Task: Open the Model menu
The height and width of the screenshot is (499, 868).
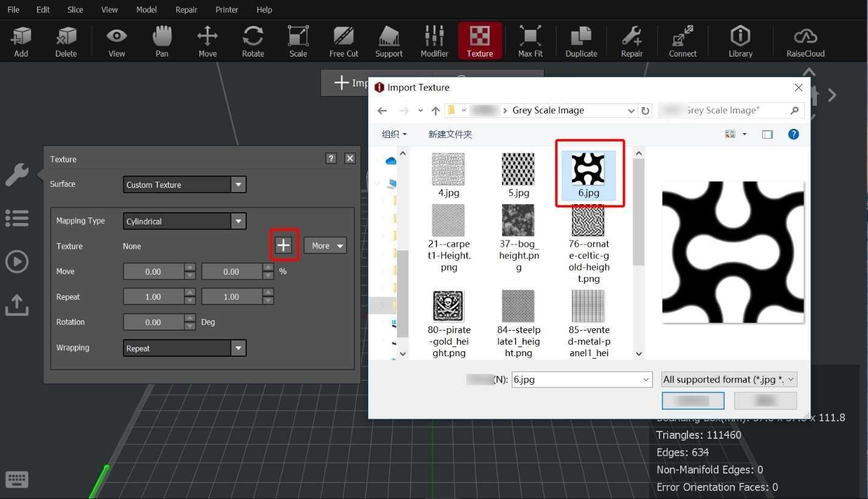Action: [146, 9]
